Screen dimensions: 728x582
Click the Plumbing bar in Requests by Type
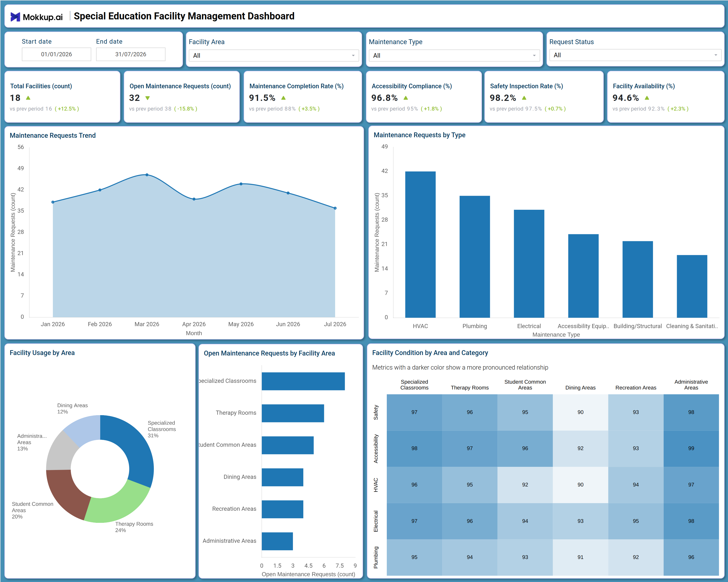[x=475, y=257]
